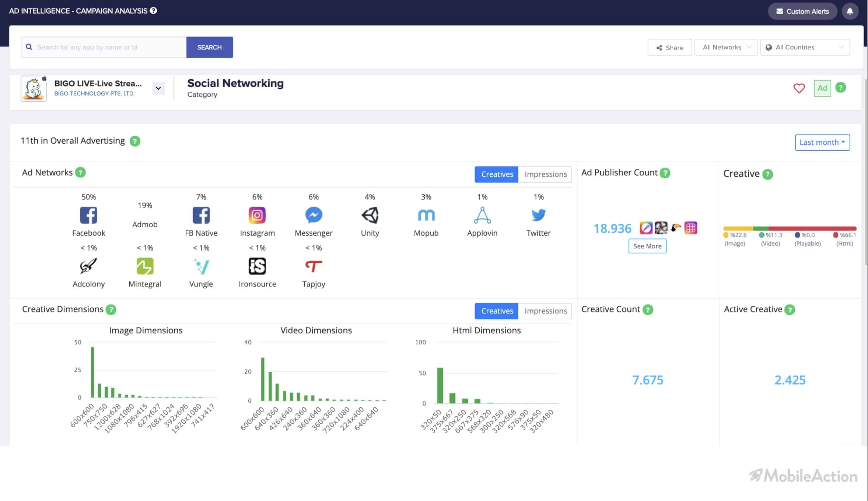The height and width of the screenshot is (501, 868).
Task: Click the Adcolony network icon
Action: point(88,266)
